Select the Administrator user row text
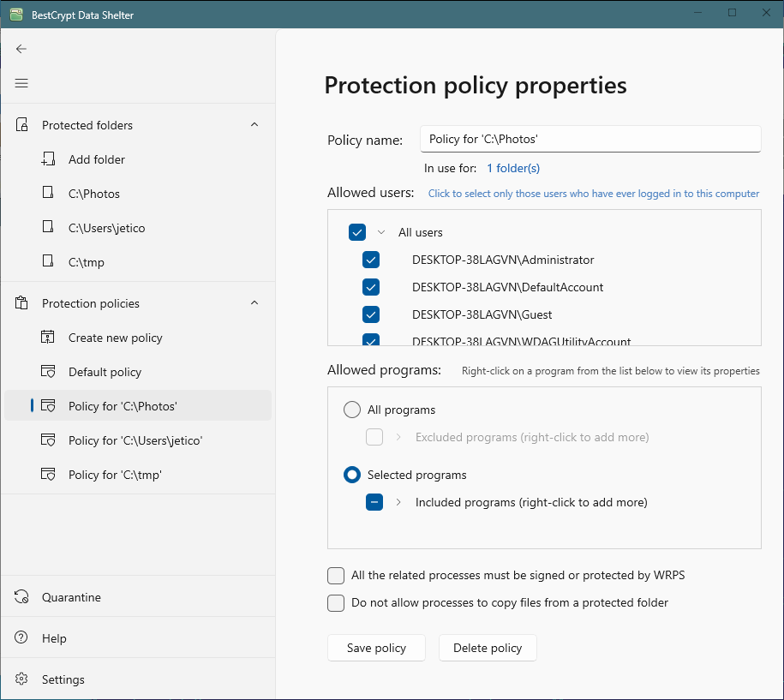The width and height of the screenshot is (784, 700). [503, 260]
